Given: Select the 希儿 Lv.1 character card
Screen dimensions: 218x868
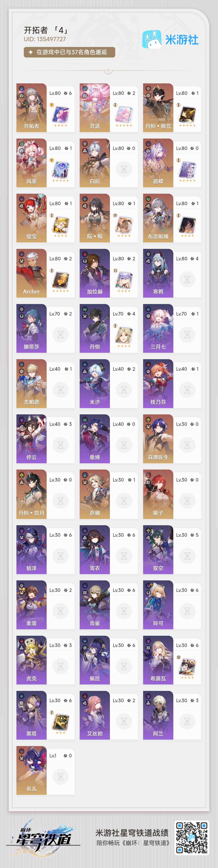Looking at the screenshot, I should [x=46, y=770].
